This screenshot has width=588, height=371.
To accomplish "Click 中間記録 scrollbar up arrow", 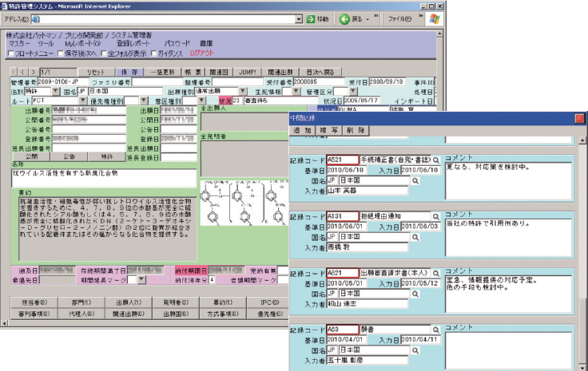I will [x=582, y=140].
